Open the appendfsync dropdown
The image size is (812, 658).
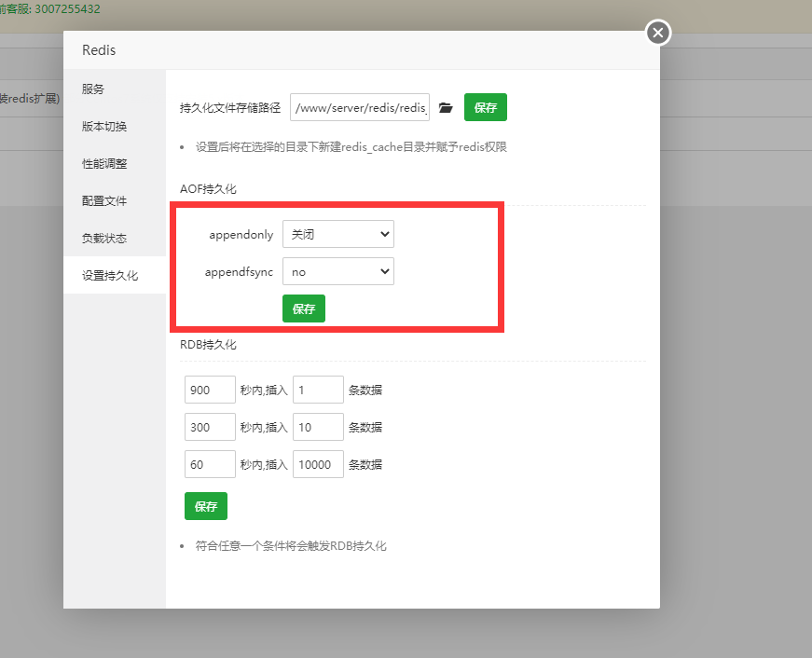pos(338,271)
